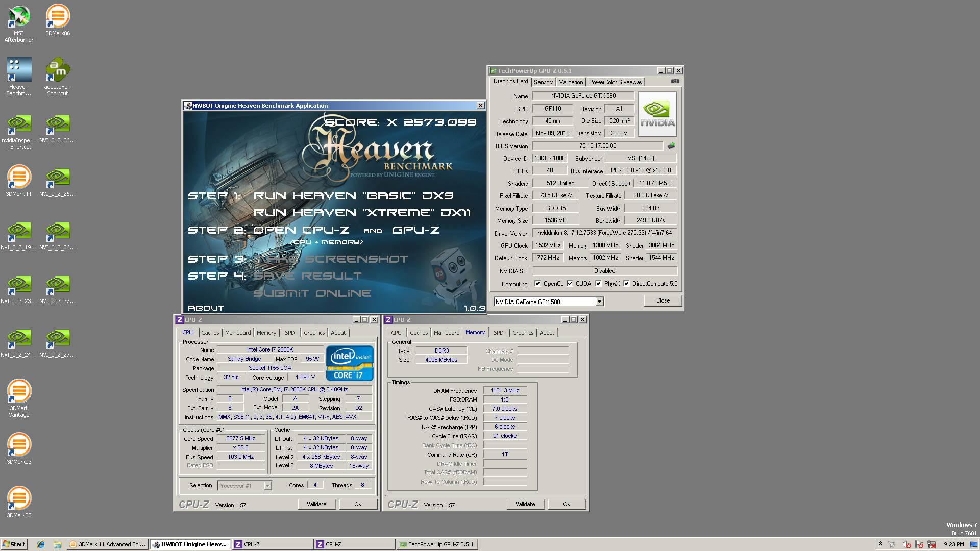The height and width of the screenshot is (551, 980).
Task: Click Run Heaven "Basic" DX9
Action: pyautogui.click(x=353, y=196)
